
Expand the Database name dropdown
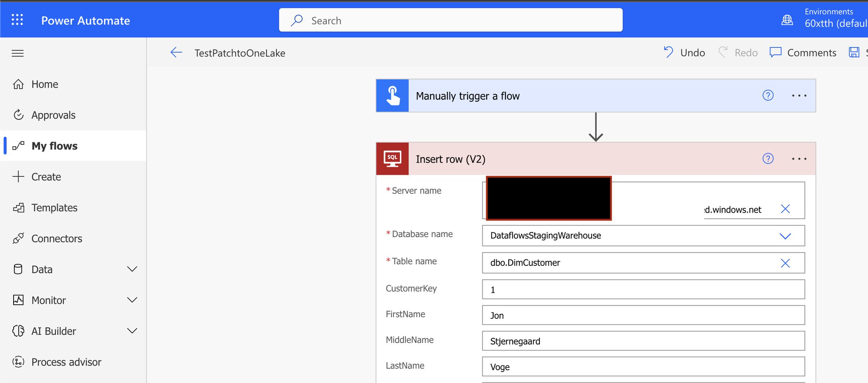pyautogui.click(x=785, y=236)
